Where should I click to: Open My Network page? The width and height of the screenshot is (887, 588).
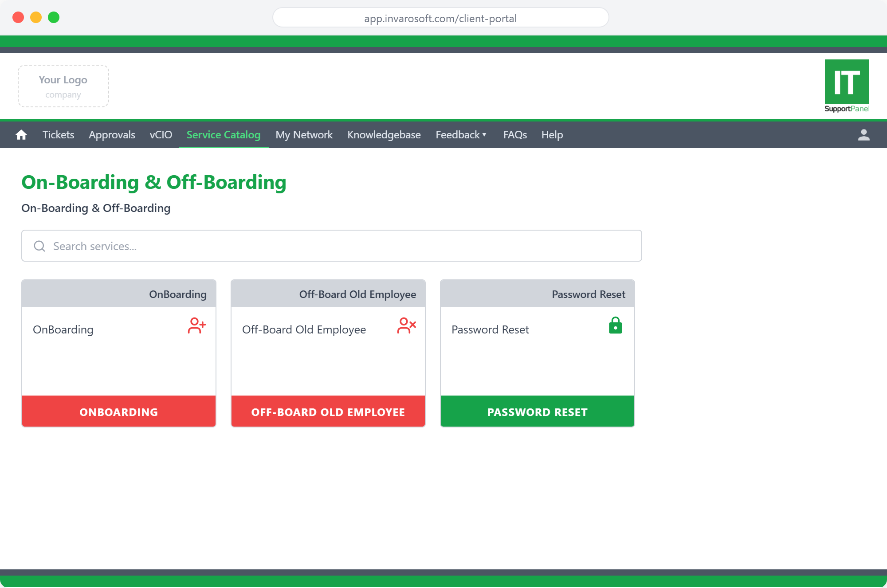pos(304,135)
